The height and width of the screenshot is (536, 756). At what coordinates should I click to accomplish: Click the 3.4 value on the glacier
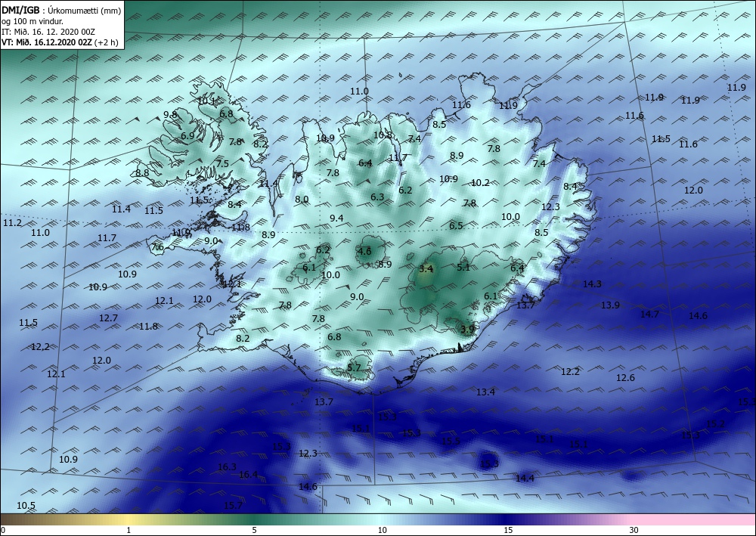click(x=426, y=269)
